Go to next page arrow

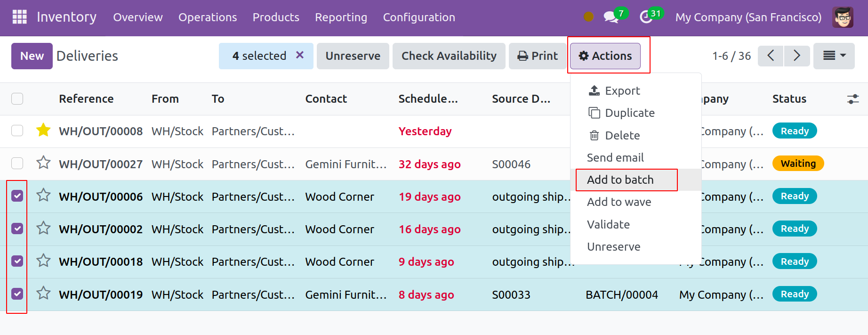coord(796,56)
